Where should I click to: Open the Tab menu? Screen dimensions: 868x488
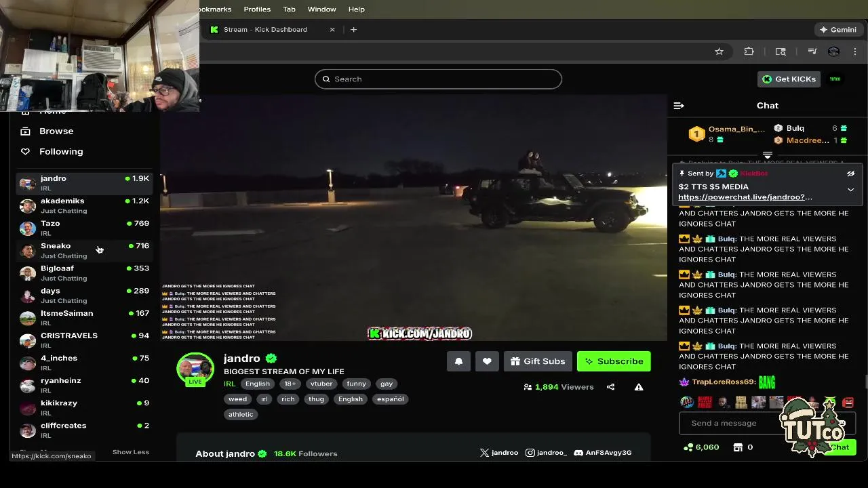(289, 9)
